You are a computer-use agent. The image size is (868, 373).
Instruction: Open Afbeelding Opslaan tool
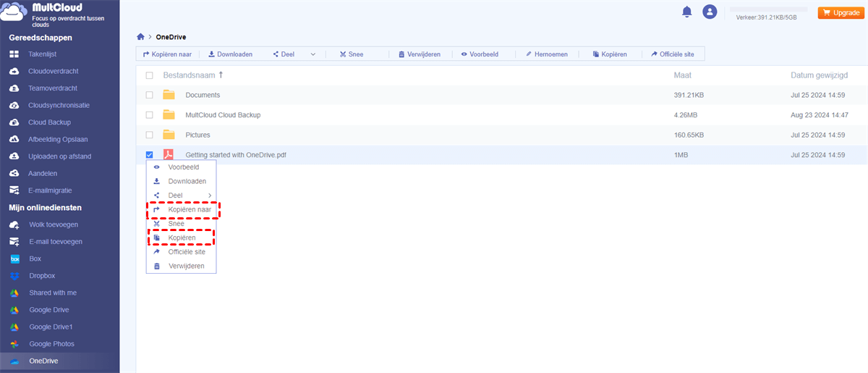(59, 139)
